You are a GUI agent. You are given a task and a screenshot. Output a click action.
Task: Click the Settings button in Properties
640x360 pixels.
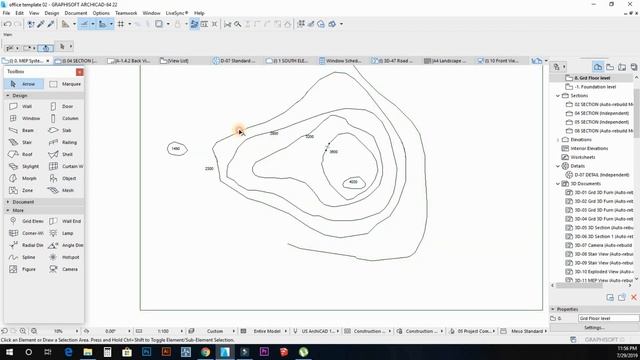click(x=594, y=328)
